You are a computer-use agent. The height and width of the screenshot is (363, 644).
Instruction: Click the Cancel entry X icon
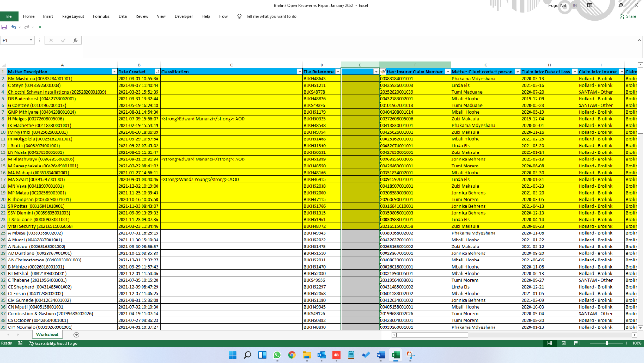[x=51, y=41]
